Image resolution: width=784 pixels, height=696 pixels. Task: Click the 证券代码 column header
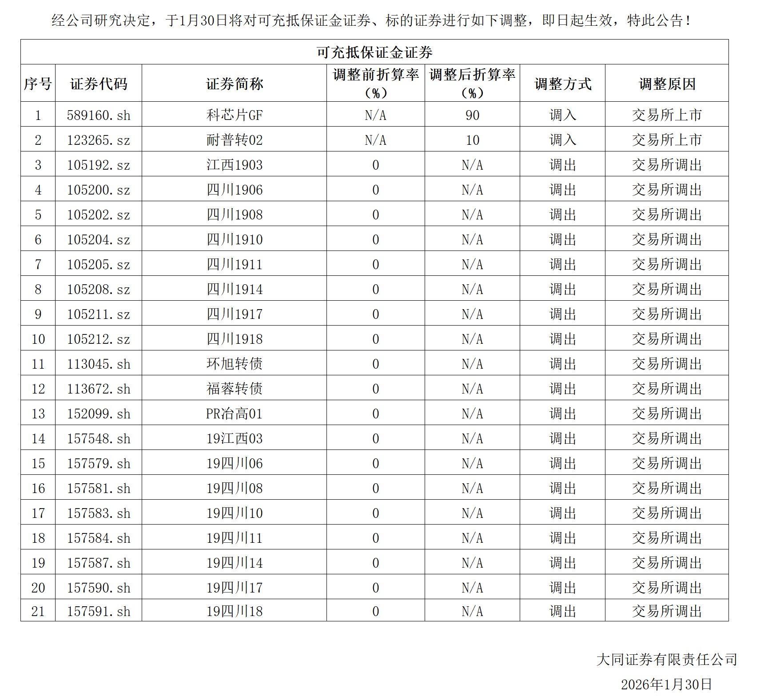point(99,84)
